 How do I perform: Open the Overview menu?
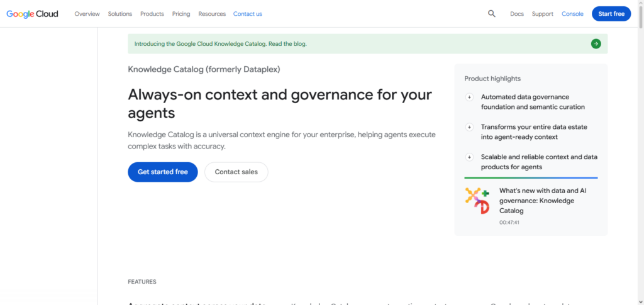(x=87, y=14)
